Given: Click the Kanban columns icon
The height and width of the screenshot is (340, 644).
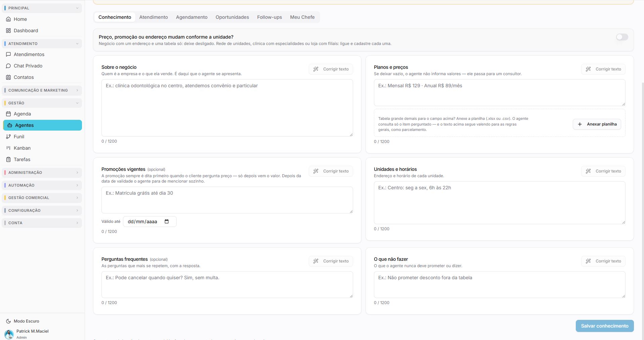Looking at the screenshot, I should [x=8, y=148].
